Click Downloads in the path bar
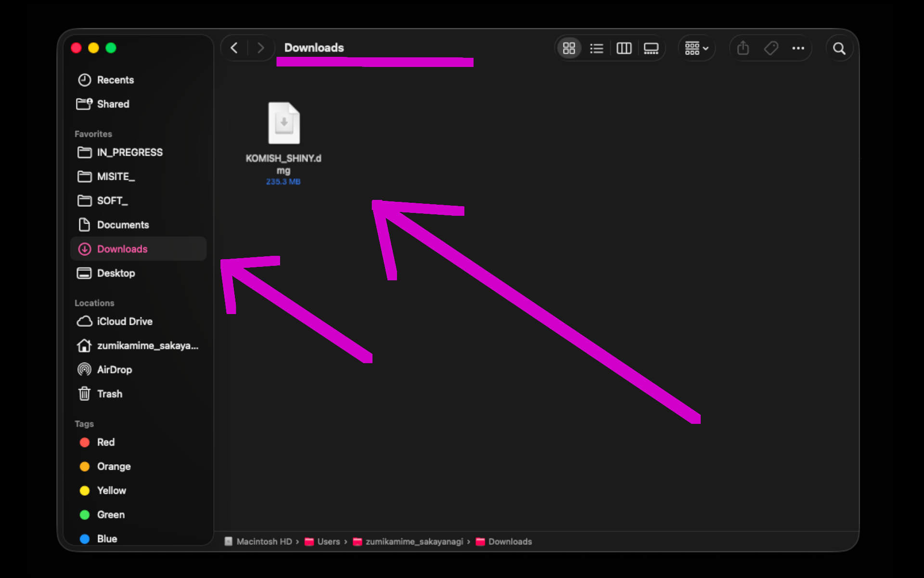This screenshot has width=924, height=578. point(504,541)
